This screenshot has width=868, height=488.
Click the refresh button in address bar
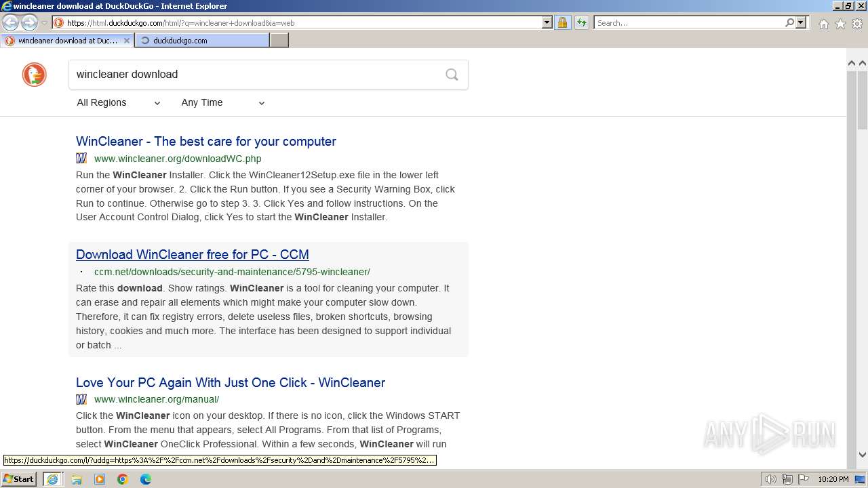581,22
